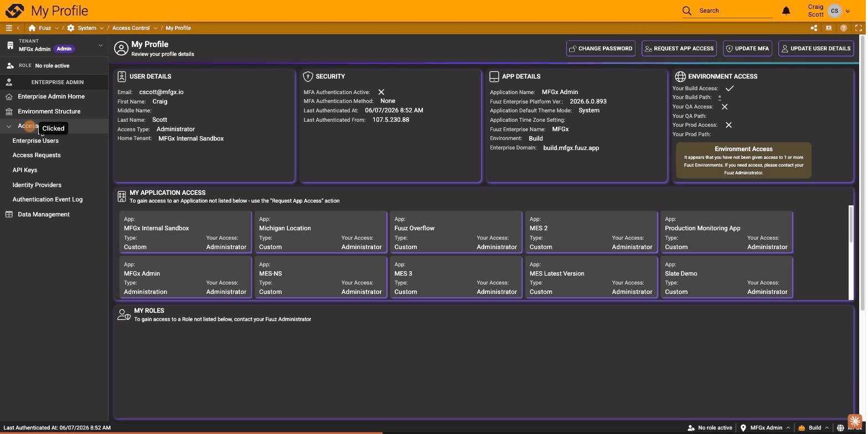
Task: Open help question mark icon
Action: click(x=844, y=28)
